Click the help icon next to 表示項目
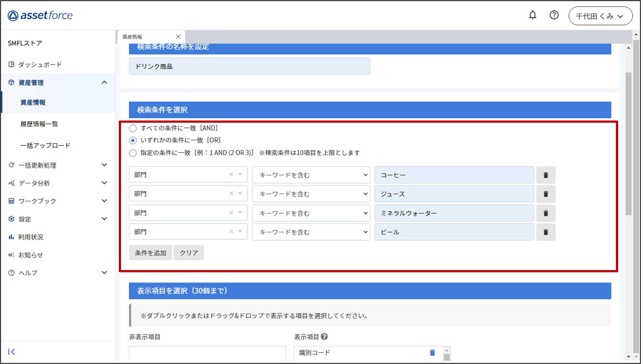Image resolution: width=641 pixels, height=364 pixels. tap(324, 337)
